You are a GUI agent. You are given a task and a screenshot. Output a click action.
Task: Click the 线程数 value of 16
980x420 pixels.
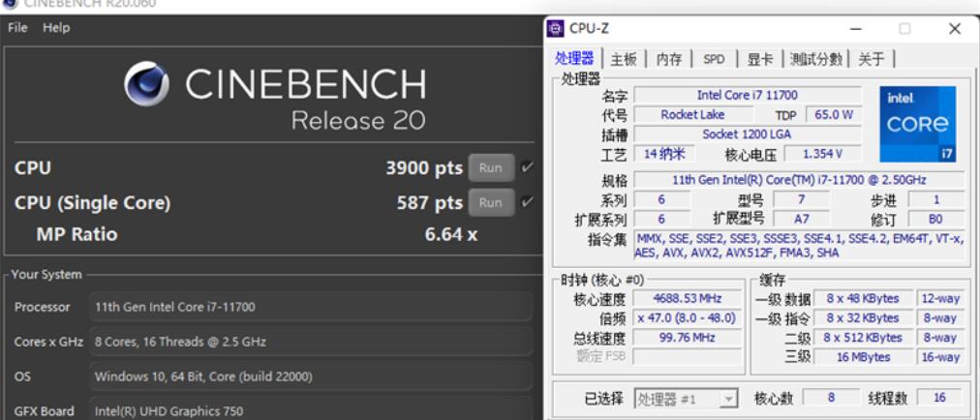point(940,398)
